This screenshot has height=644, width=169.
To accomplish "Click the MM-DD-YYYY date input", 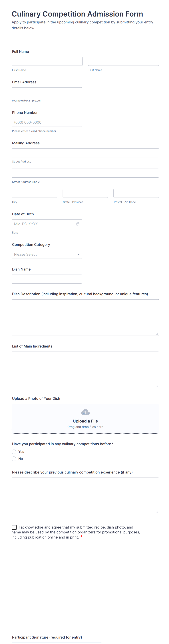I will point(47,224).
